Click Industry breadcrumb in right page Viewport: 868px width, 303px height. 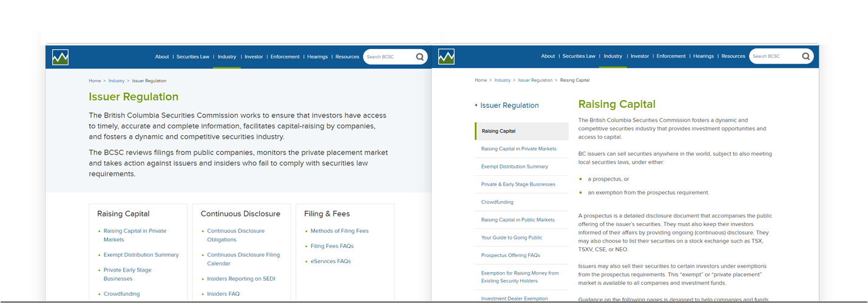pos(503,80)
